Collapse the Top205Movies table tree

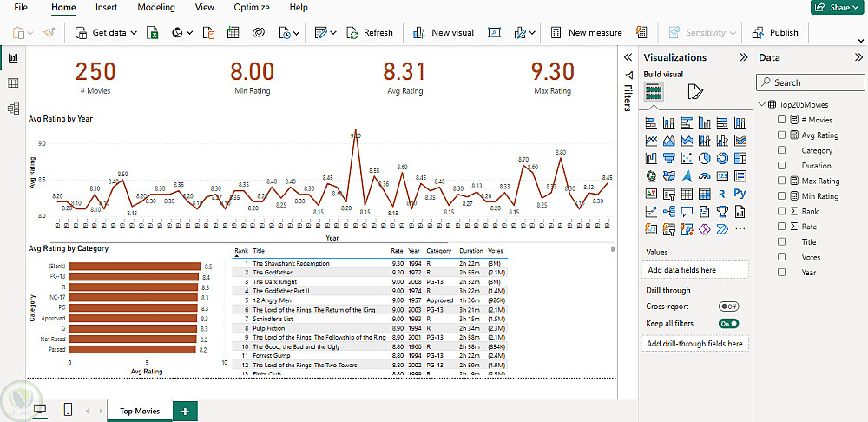[x=762, y=104]
